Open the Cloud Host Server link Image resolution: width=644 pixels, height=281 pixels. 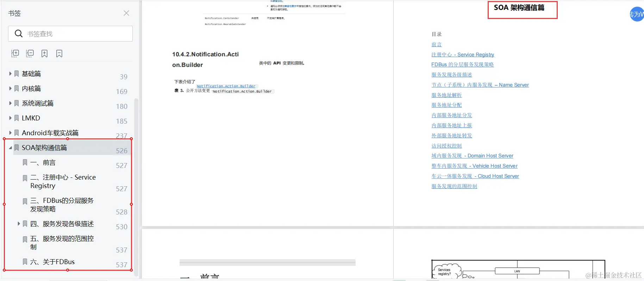pos(475,176)
